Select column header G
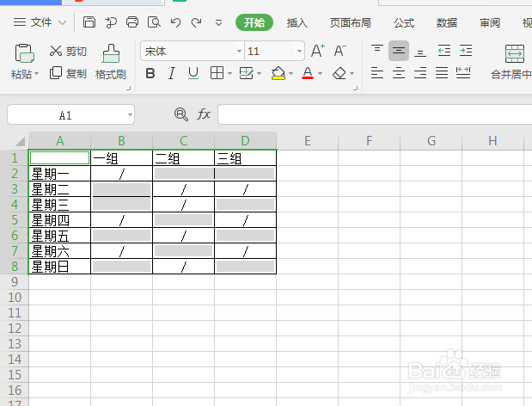 tap(431, 140)
